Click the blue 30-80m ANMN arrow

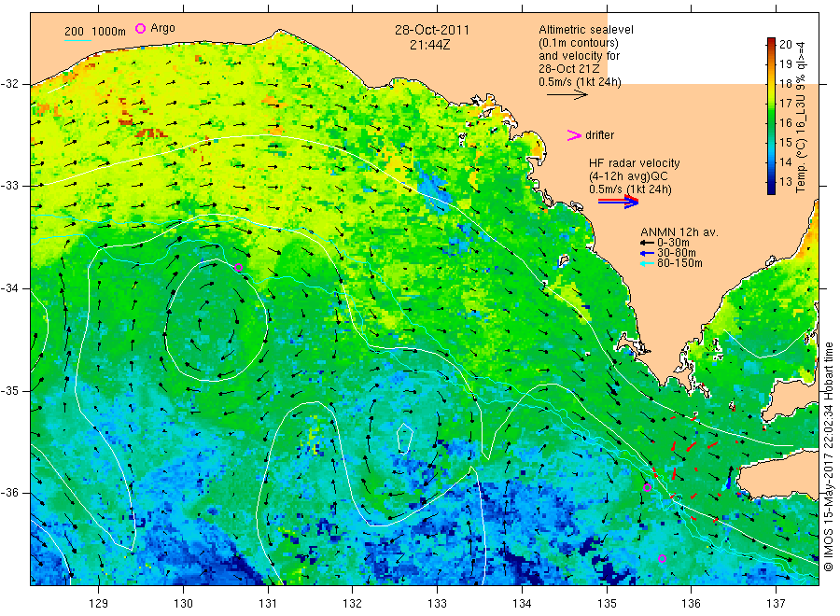[647, 253]
